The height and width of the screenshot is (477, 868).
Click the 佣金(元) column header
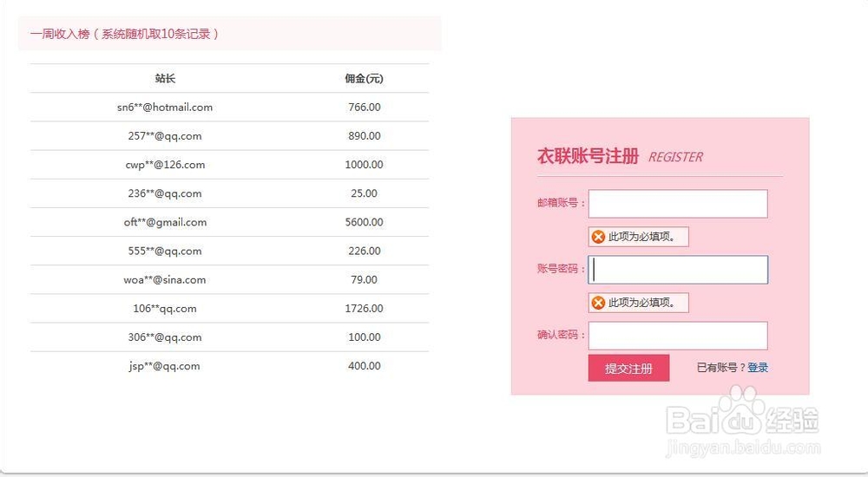click(x=364, y=79)
